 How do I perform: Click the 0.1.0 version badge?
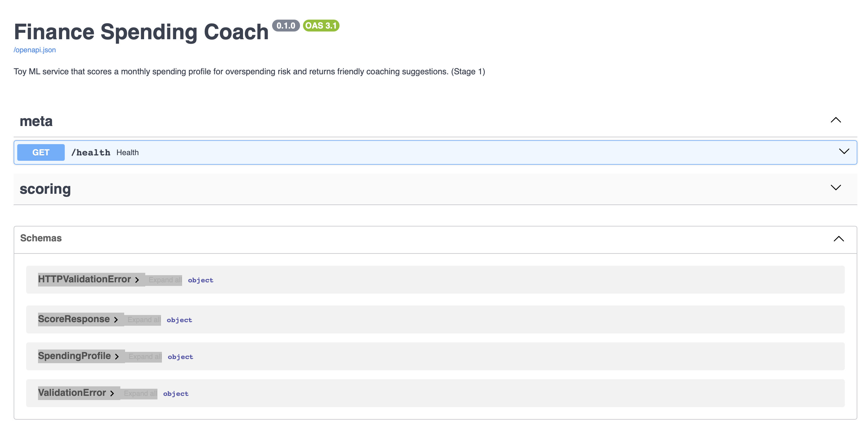point(286,25)
